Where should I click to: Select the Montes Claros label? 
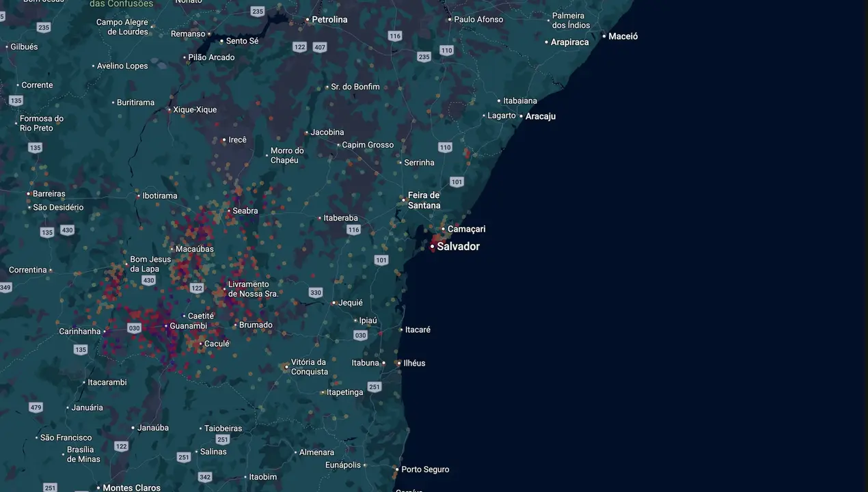(131, 488)
